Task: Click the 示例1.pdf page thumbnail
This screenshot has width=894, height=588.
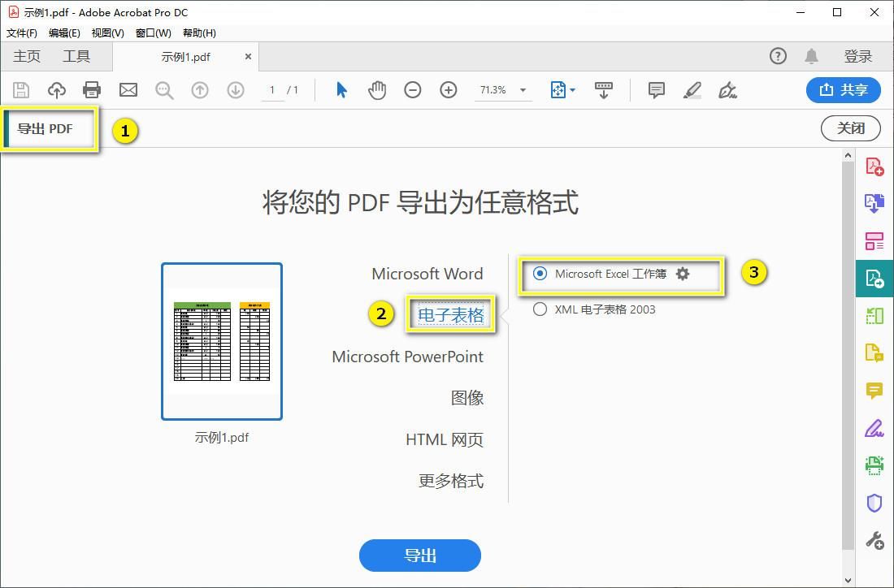Action: click(222, 341)
